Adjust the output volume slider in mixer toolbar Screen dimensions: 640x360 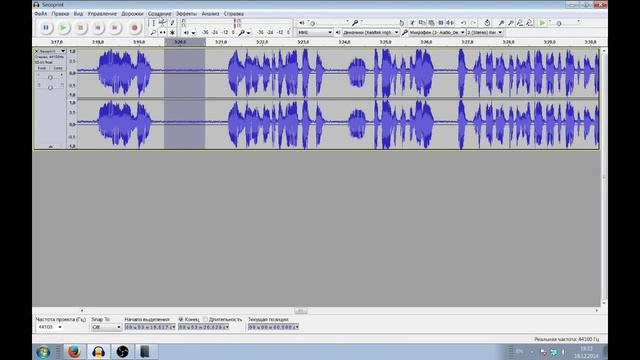(329, 23)
